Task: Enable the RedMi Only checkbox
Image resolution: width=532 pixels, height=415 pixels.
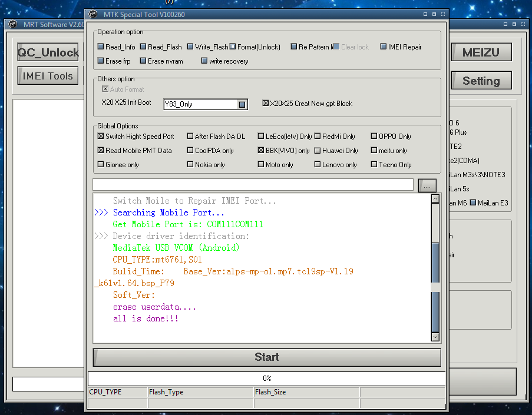Action: pos(318,137)
